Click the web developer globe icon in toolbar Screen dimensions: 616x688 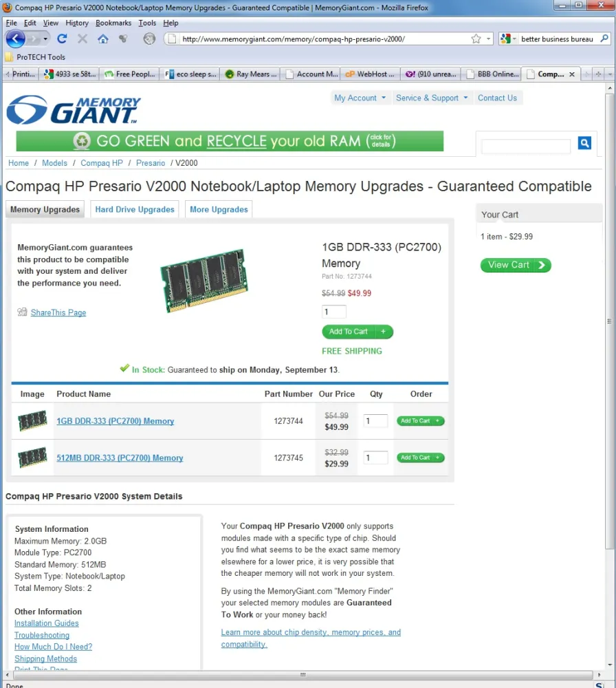(x=149, y=39)
